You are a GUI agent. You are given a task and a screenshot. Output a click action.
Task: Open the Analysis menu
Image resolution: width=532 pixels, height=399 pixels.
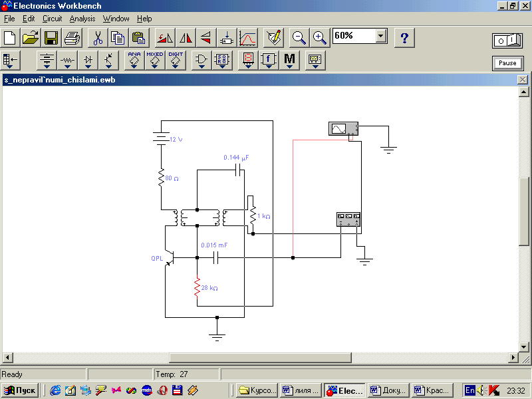pos(82,19)
